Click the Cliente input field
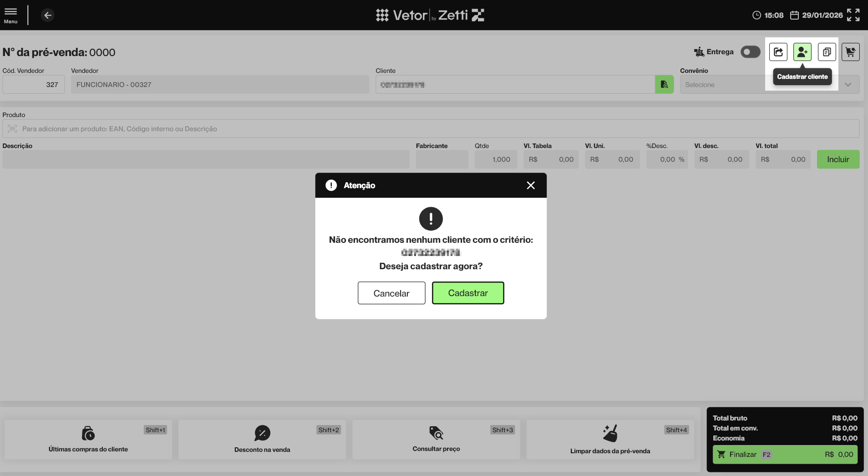 coord(515,85)
